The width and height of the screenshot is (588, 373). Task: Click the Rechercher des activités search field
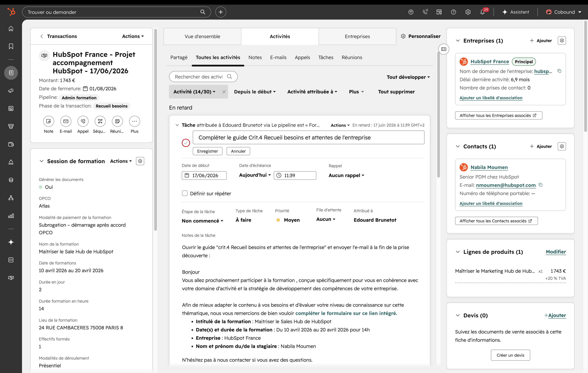pos(203,77)
